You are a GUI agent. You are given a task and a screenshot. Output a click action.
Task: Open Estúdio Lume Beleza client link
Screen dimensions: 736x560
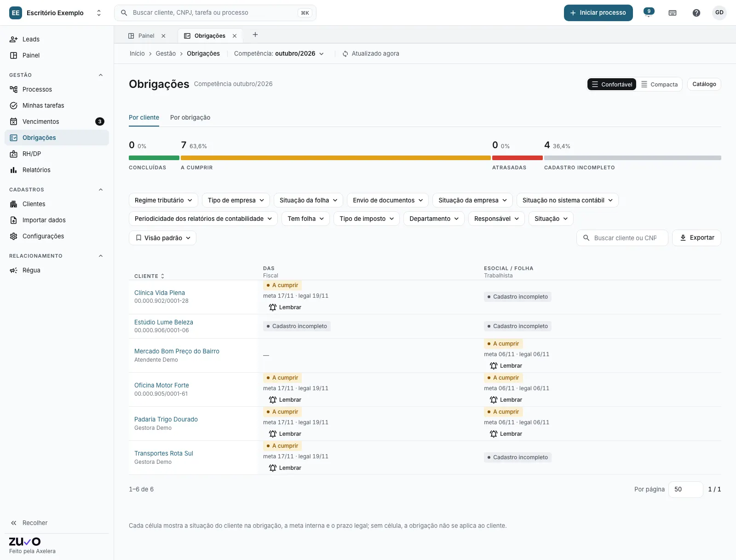tap(164, 322)
